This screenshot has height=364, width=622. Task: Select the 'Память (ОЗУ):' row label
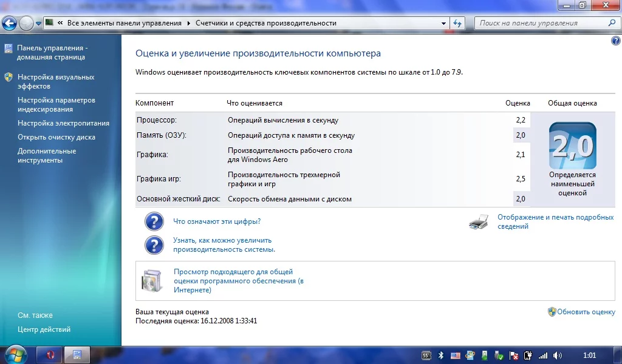(162, 135)
